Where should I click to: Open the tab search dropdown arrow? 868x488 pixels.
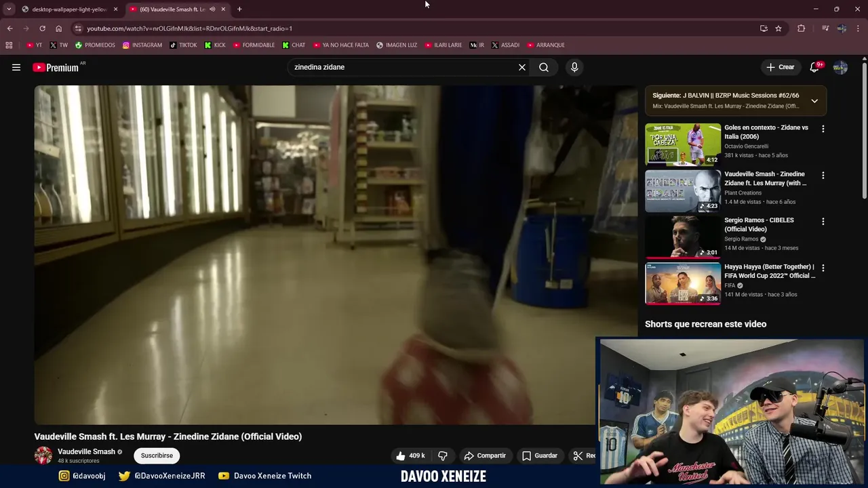click(x=9, y=9)
